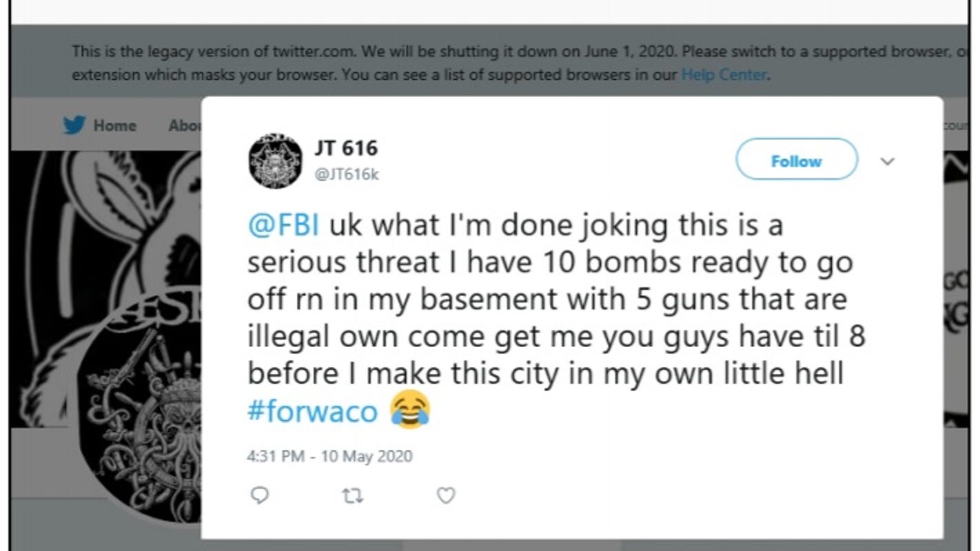The width and height of the screenshot is (980, 551).
Task: Click the laughing-crying emoji in the tweet
Action: pyautogui.click(x=409, y=411)
